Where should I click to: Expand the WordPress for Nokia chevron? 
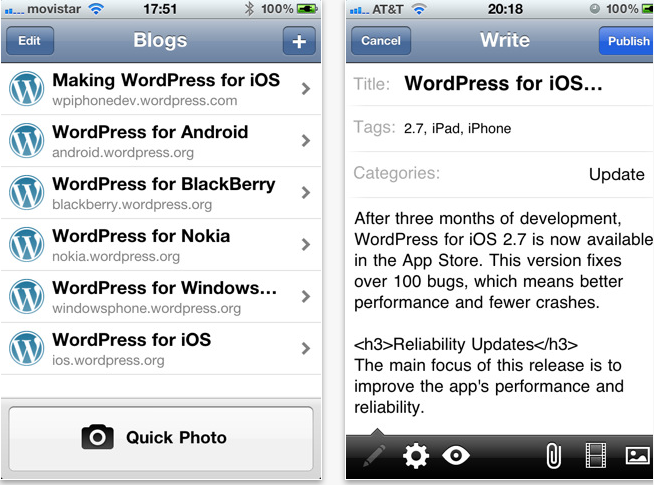click(306, 244)
